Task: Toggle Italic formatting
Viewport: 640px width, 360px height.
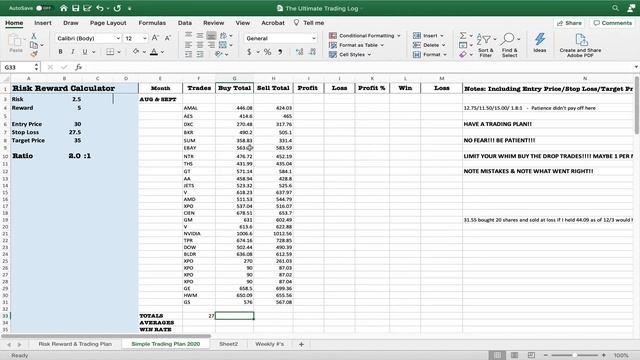Action: (x=73, y=52)
